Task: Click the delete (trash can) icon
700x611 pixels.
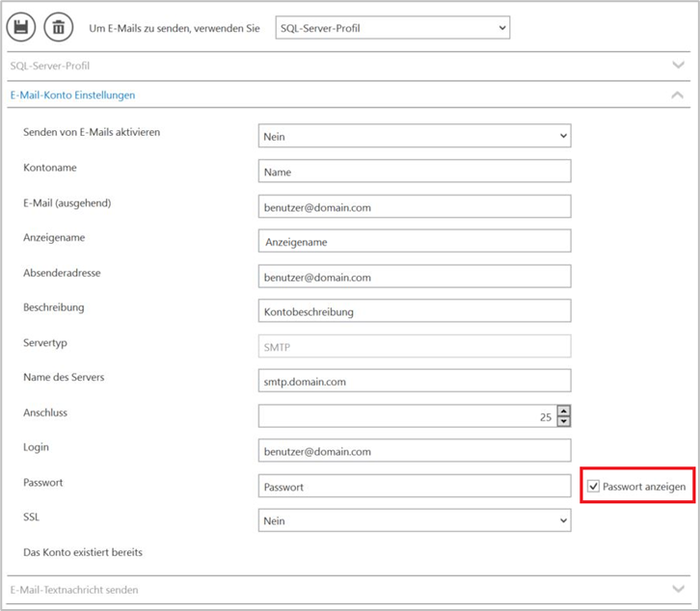Action: (x=59, y=27)
